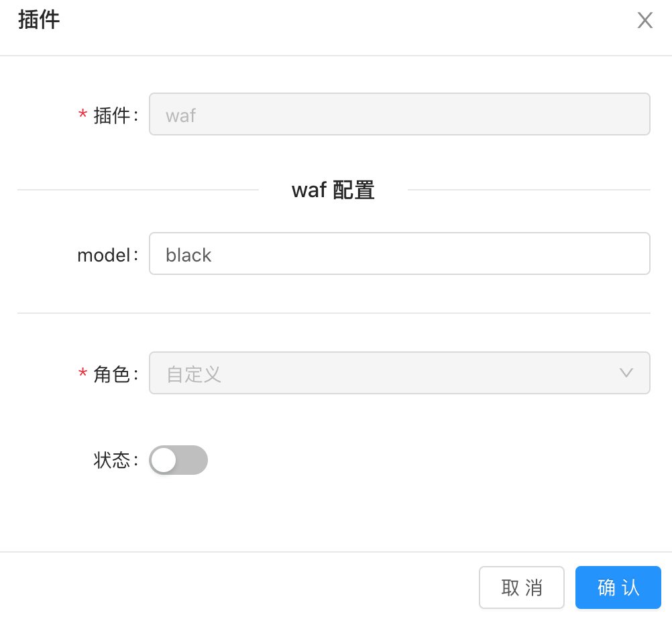672x621 pixels.
Task: Click the gray track of the 状态 switch
Action: tap(192, 460)
